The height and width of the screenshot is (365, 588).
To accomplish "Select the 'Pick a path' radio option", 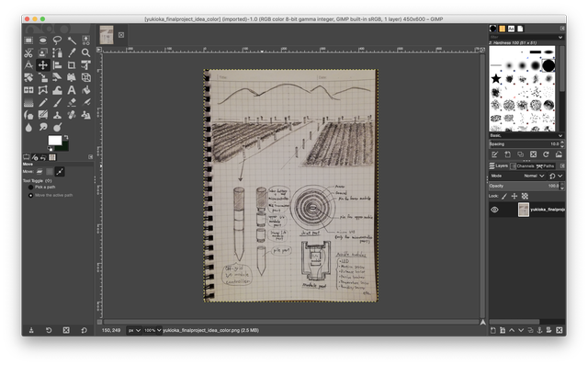I will pyautogui.click(x=31, y=188).
